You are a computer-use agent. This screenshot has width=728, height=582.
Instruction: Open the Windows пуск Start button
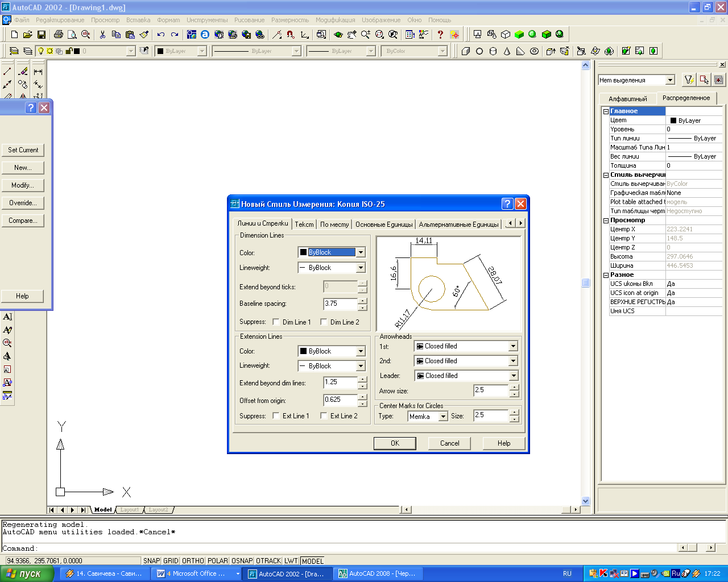(27, 573)
